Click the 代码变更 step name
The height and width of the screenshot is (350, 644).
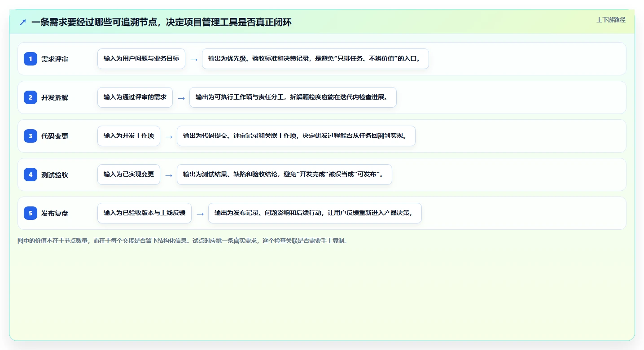coord(55,136)
